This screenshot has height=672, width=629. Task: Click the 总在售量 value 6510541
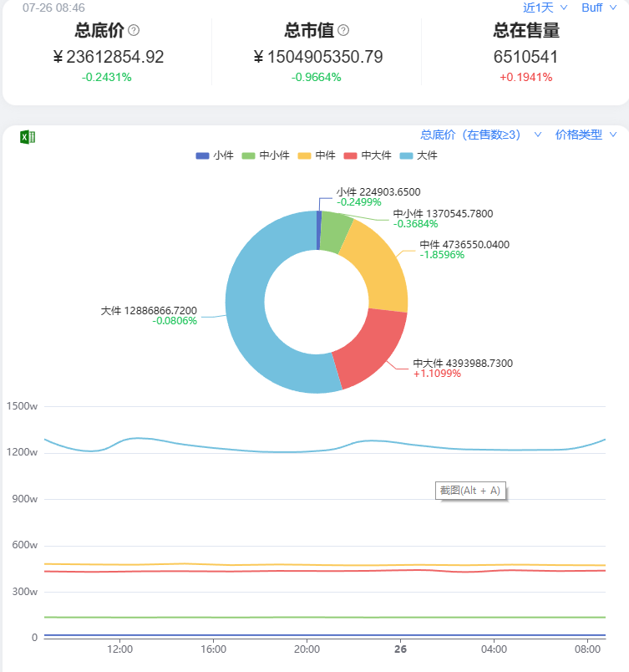(x=525, y=57)
